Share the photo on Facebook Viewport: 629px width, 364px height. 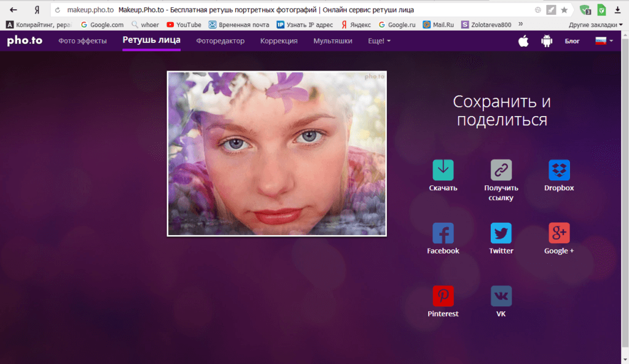click(x=443, y=233)
